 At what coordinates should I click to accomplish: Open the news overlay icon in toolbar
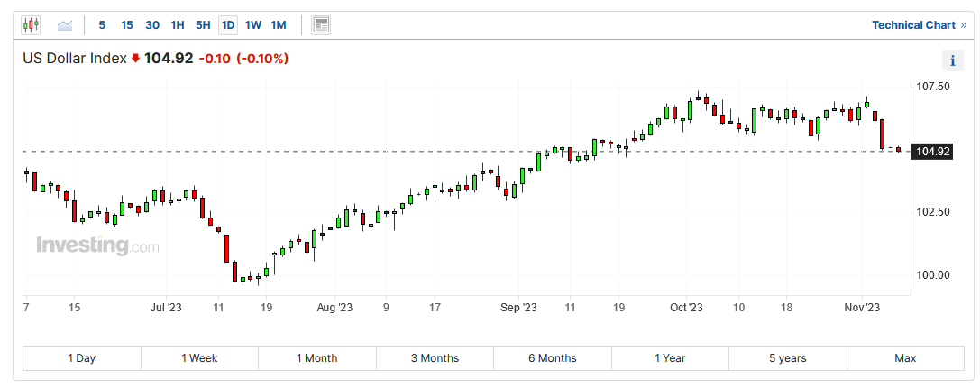[x=321, y=24]
